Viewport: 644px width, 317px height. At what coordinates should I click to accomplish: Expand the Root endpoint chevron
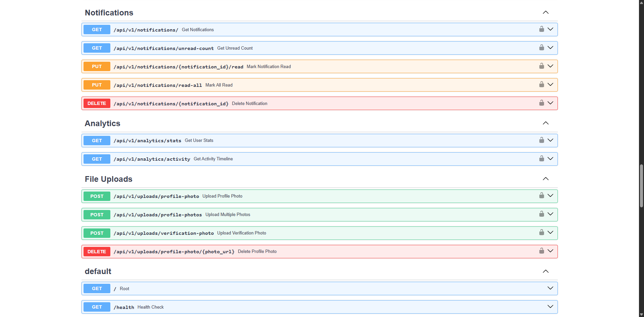pos(550,288)
